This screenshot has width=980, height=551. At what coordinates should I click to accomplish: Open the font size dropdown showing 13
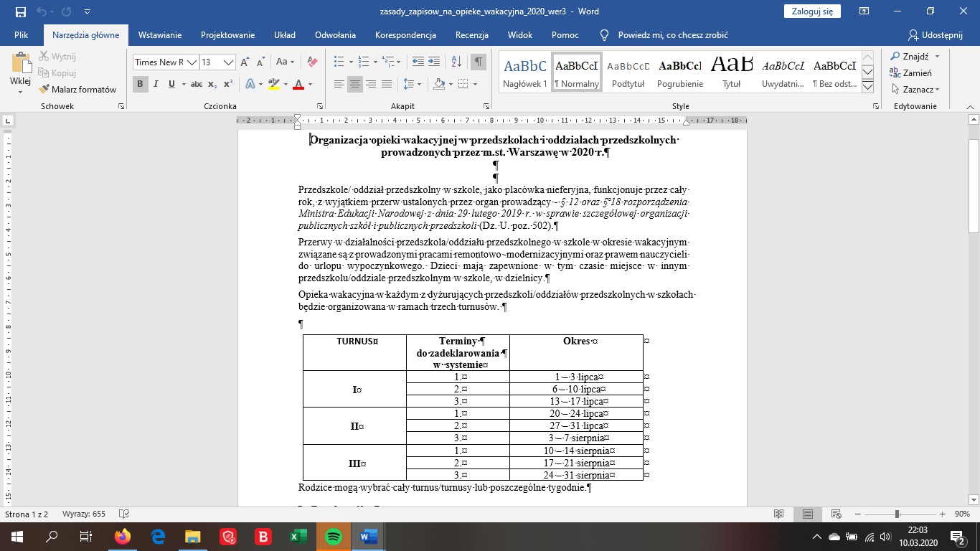(228, 62)
